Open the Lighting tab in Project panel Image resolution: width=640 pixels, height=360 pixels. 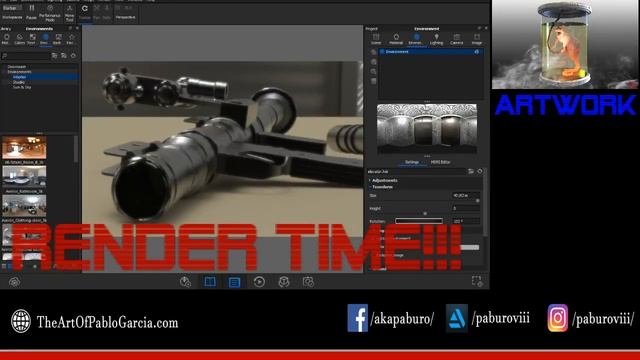(x=436, y=40)
